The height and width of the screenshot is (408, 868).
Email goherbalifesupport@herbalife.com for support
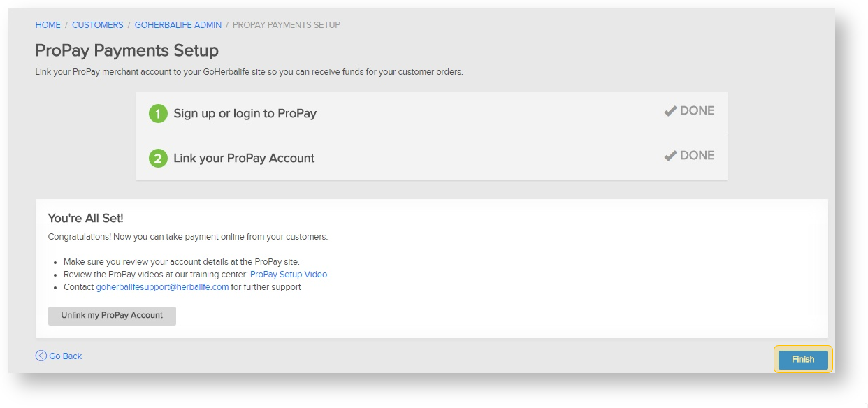(161, 286)
